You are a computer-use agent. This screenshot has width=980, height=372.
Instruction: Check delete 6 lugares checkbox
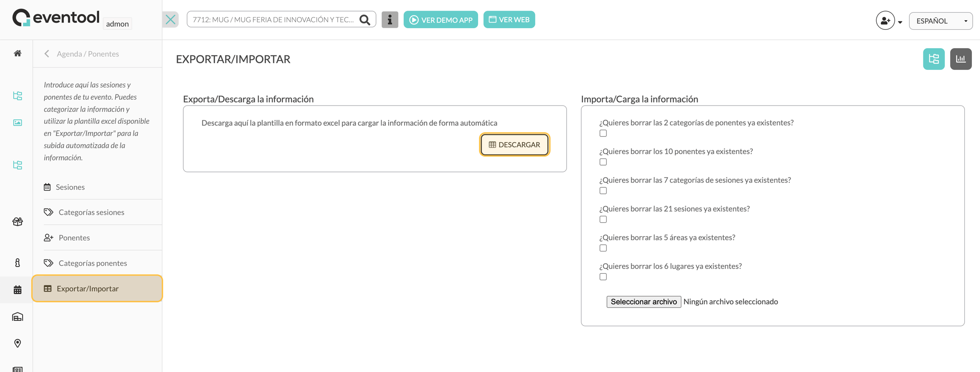tap(603, 277)
